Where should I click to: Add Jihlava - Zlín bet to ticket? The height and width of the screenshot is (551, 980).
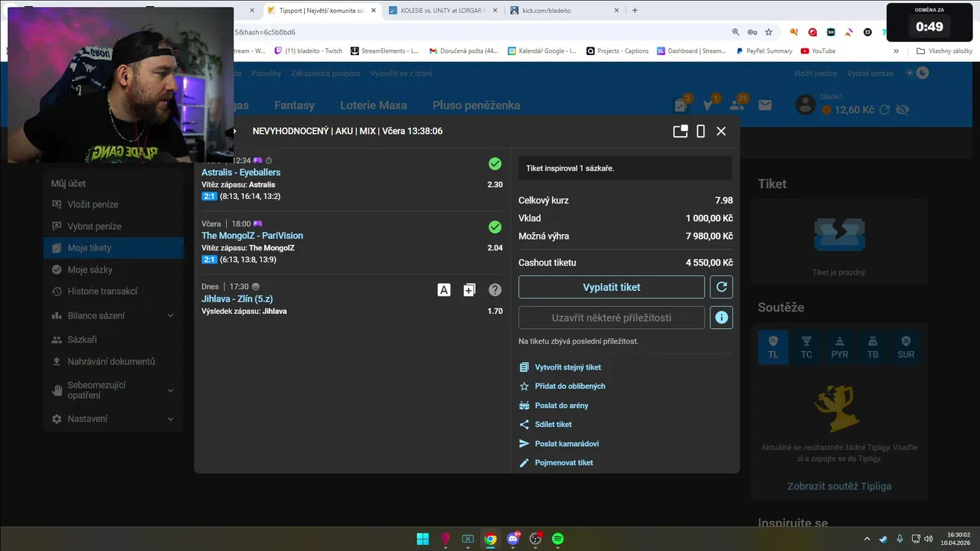[x=469, y=290]
